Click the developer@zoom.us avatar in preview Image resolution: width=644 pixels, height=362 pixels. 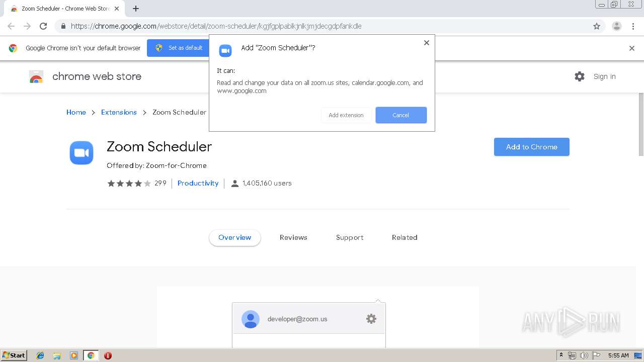tap(251, 319)
